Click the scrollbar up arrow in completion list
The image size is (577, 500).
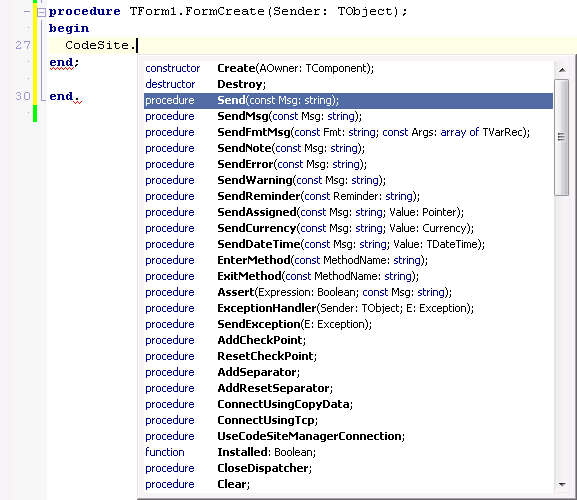(x=562, y=70)
